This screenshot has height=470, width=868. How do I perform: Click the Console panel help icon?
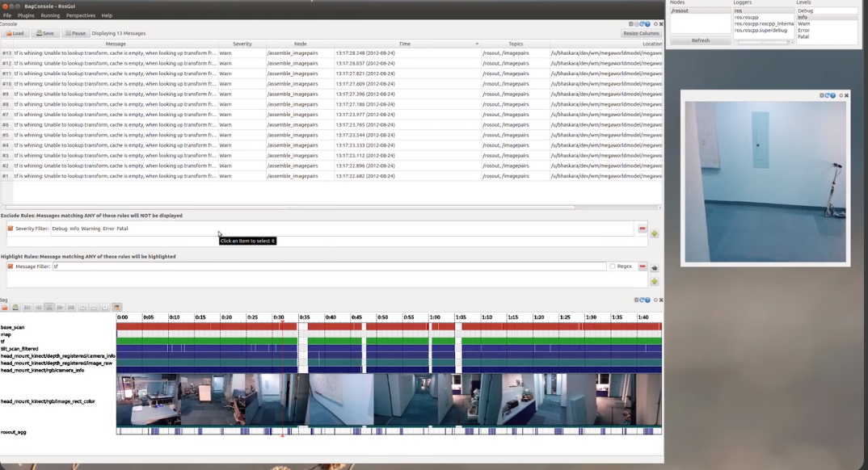click(x=647, y=24)
